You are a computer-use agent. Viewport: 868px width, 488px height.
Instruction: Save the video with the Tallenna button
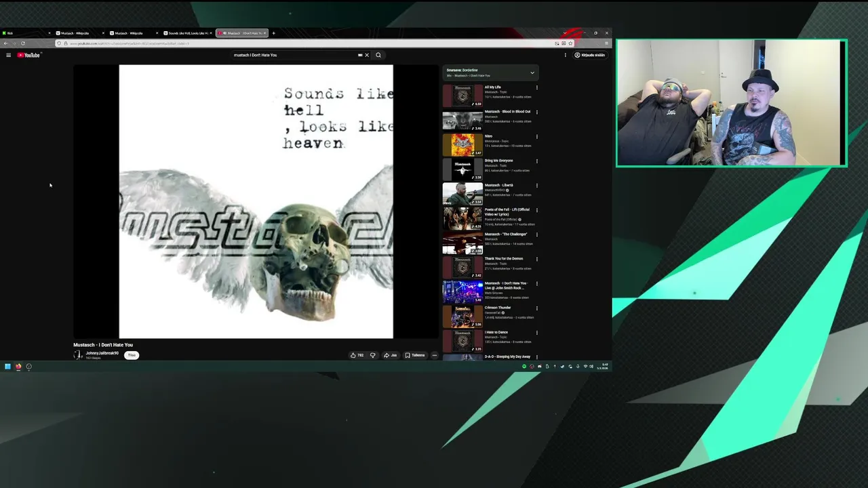point(415,355)
